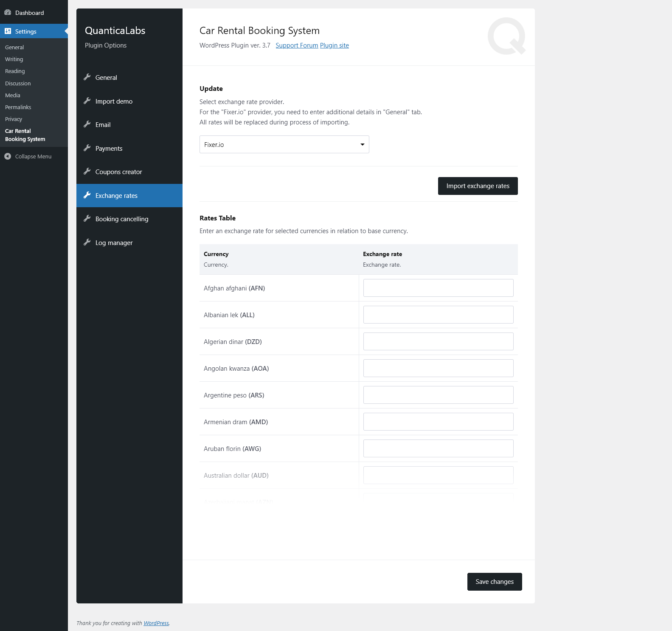Click the "Exchange rate" column header

382,254
